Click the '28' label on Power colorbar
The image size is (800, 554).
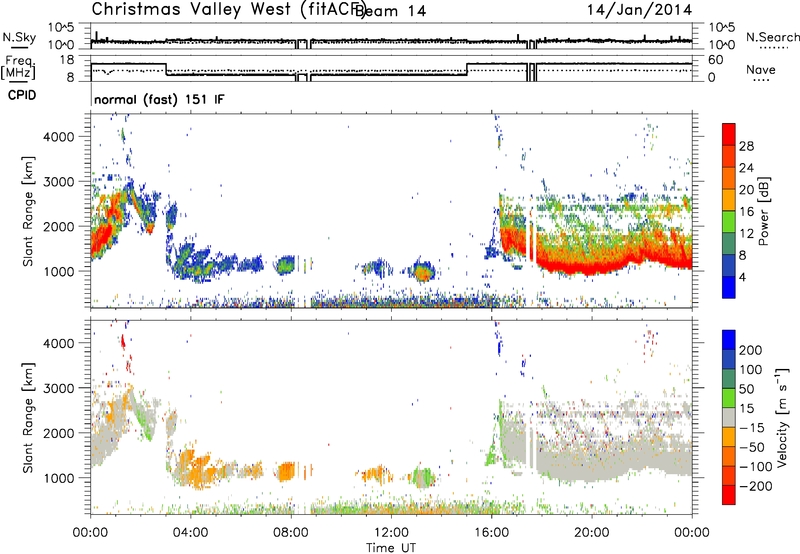tap(746, 146)
